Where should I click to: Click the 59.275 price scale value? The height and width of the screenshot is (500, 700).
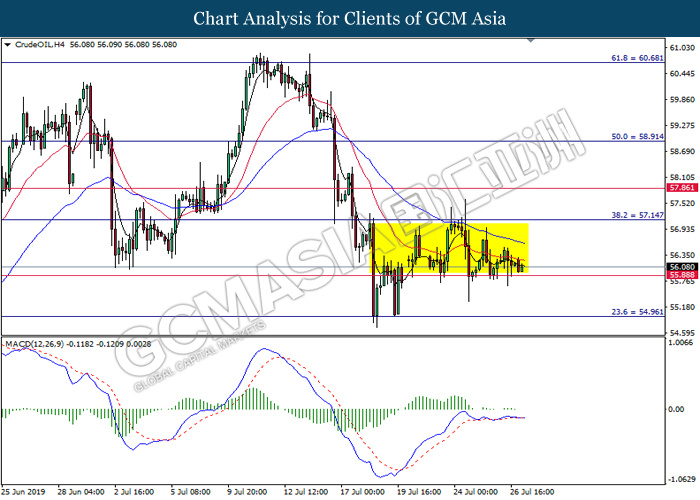(x=683, y=125)
